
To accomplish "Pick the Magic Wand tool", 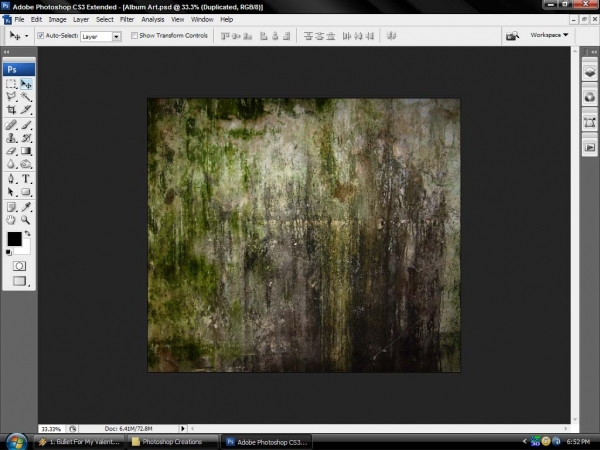I will point(26,97).
